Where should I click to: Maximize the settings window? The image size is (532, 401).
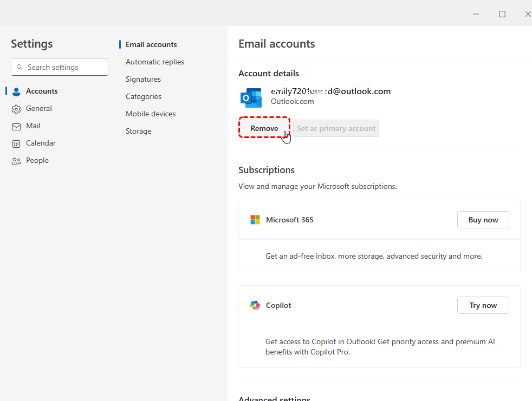(502, 14)
